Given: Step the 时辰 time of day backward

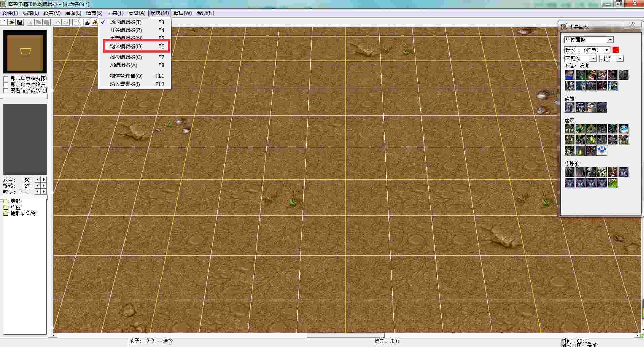Looking at the screenshot, I should coord(38,192).
